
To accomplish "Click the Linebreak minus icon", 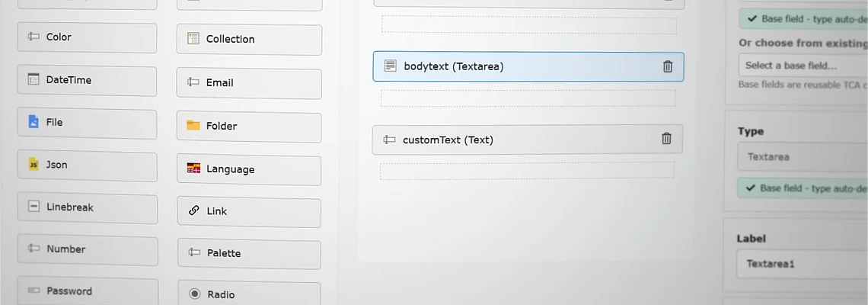I will pos(34,207).
